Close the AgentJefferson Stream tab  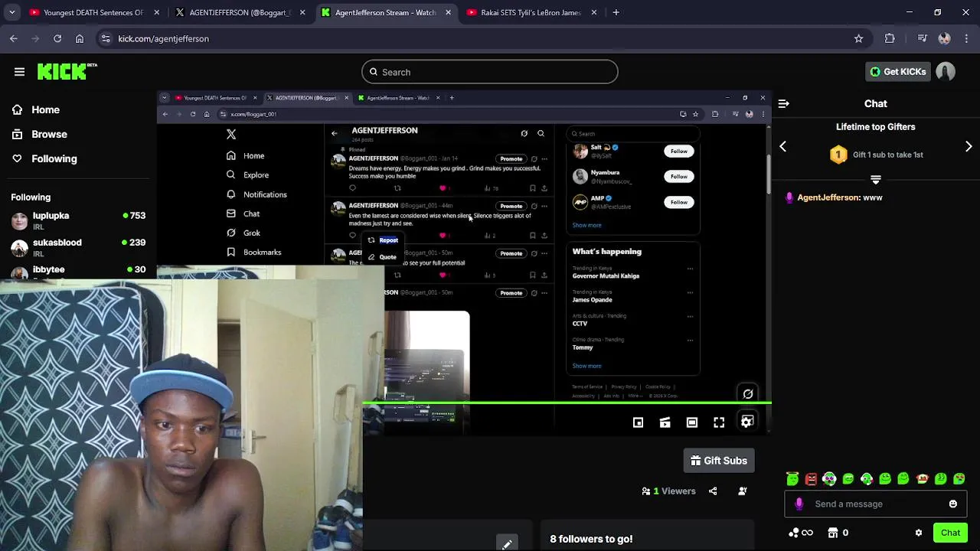tap(448, 12)
